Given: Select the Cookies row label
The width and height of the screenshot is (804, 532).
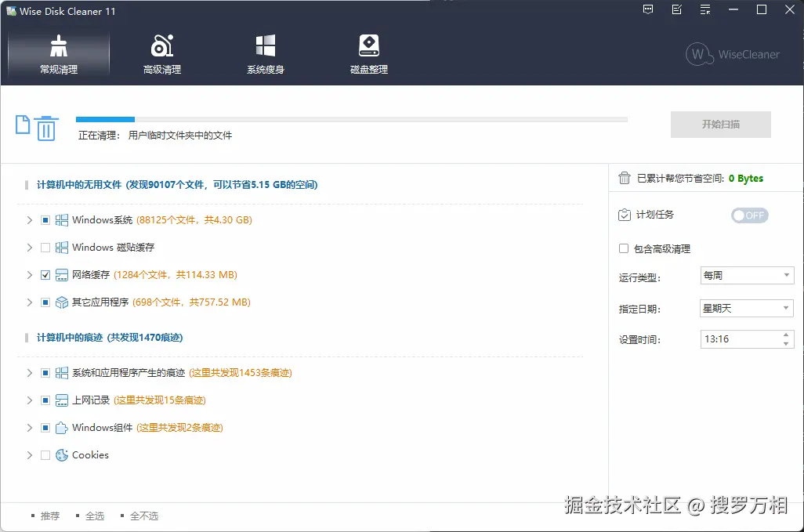Looking at the screenshot, I should click(90, 455).
